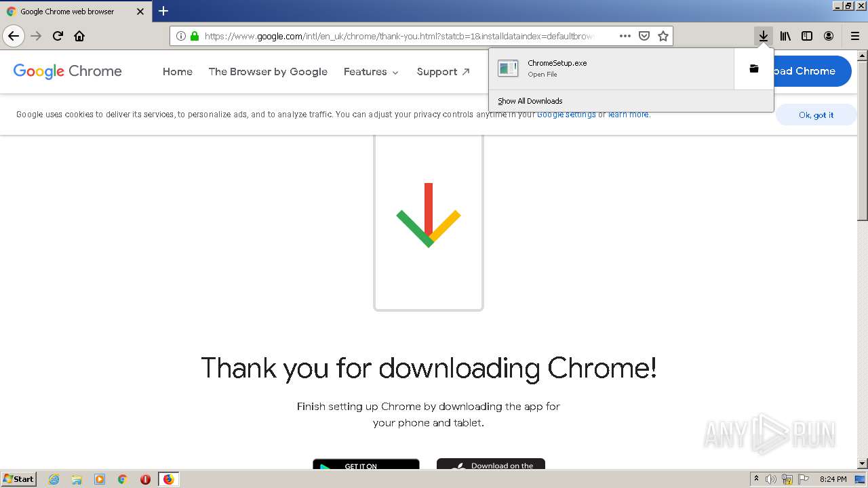Click the scrollbar up arrow
Screen dimensions: 868x488
[x=863, y=56]
